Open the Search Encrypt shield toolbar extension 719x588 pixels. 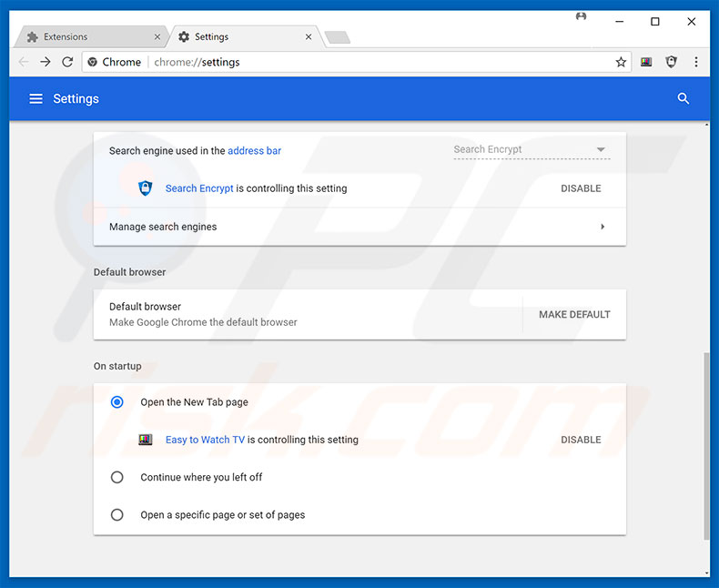click(x=672, y=62)
